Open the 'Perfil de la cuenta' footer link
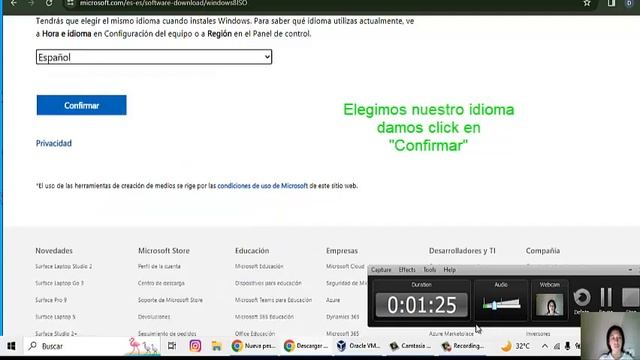Viewport: 640px width, 360px height. pyautogui.click(x=159, y=266)
